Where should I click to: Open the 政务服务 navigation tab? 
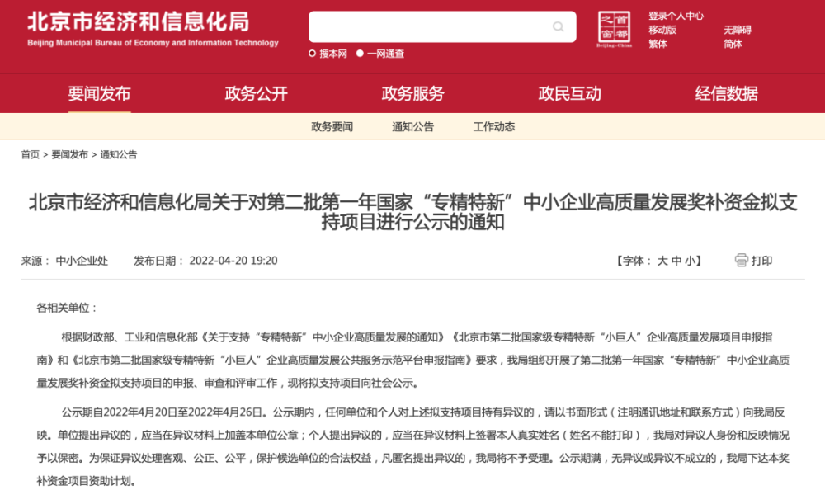(x=413, y=94)
